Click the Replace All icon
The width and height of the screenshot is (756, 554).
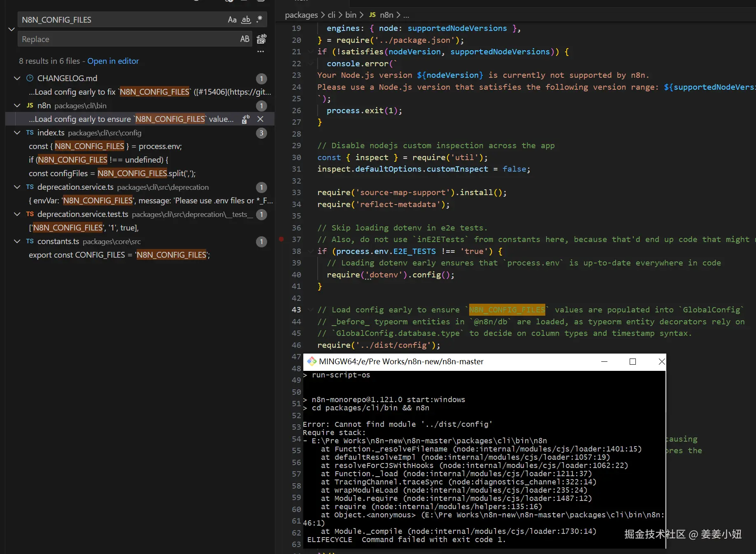coord(261,39)
